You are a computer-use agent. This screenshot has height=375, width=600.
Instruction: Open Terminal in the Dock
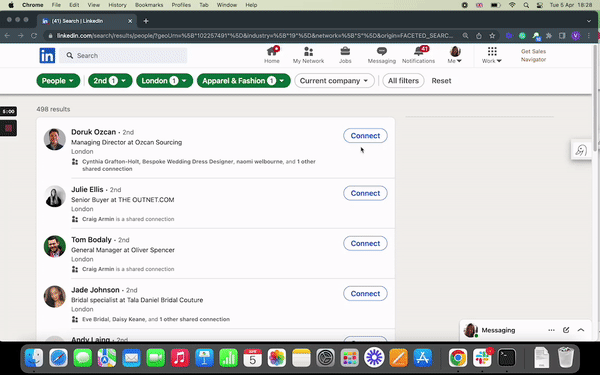click(x=507, y=358)
